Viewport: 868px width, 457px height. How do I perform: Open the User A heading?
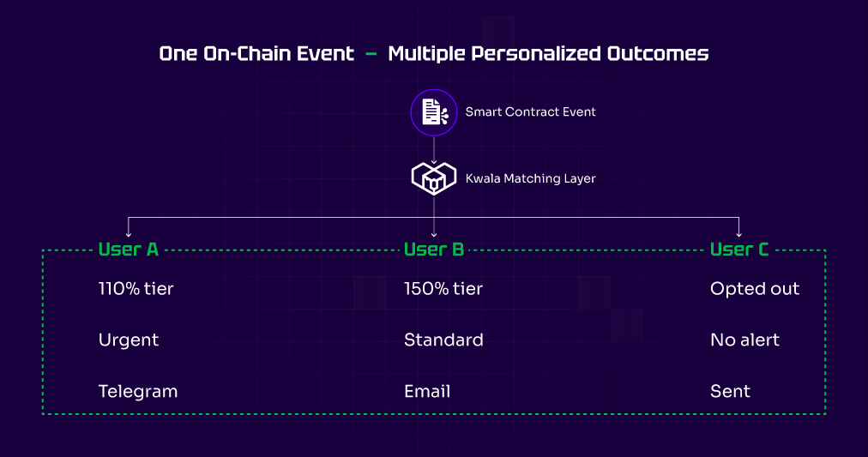[129, 250]
